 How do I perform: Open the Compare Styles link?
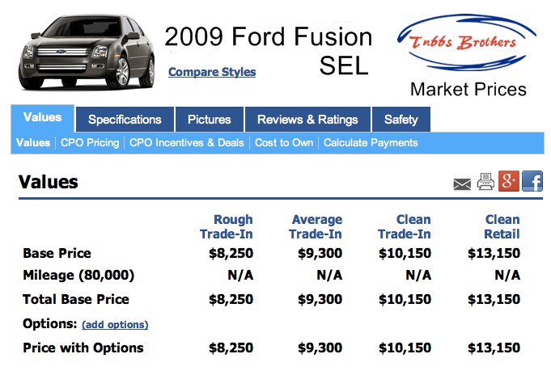[x=212, y=72]
